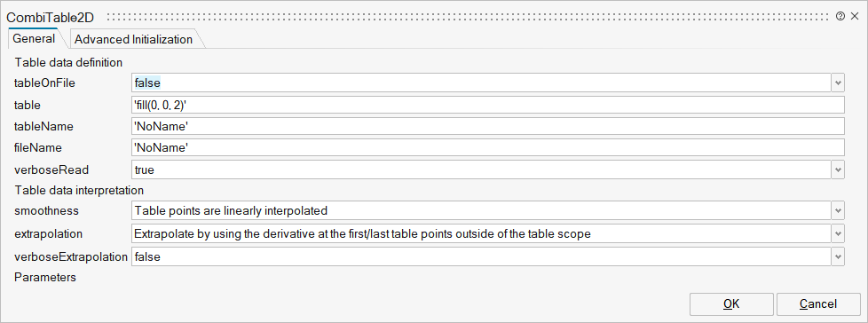The image size is (868, 323).
Task: Open the verboseRead dropdown arrow
Action: click(x=838, y=169)
